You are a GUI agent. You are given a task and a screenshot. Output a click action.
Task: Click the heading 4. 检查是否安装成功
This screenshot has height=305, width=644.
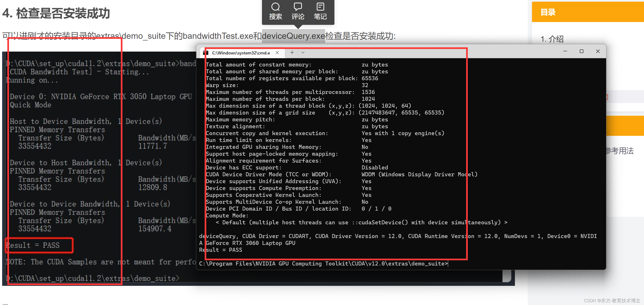click(56, 13)
